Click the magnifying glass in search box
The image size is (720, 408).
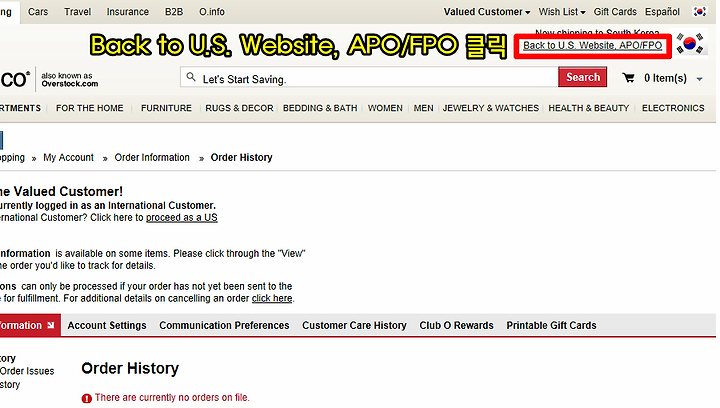(191, 77)
